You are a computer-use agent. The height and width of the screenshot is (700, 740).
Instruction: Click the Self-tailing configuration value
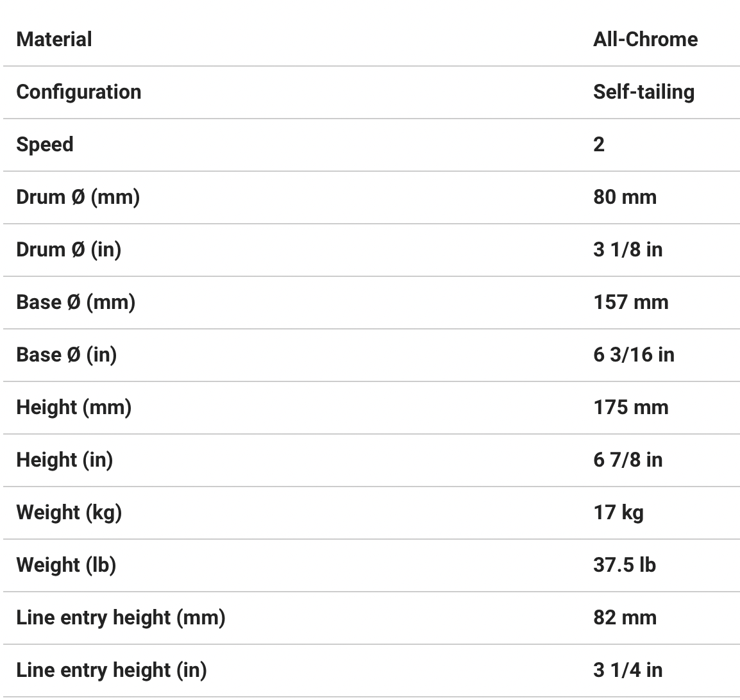(643, 92)
